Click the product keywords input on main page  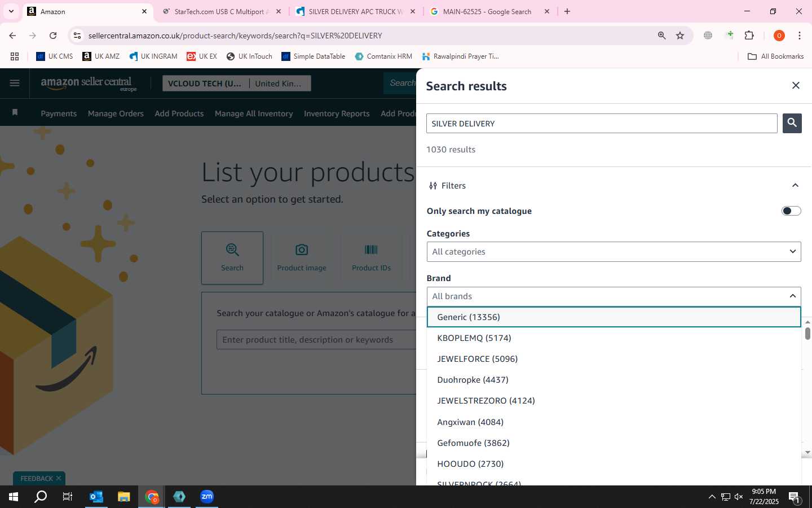pyautogui.click(x=316, y=340)
